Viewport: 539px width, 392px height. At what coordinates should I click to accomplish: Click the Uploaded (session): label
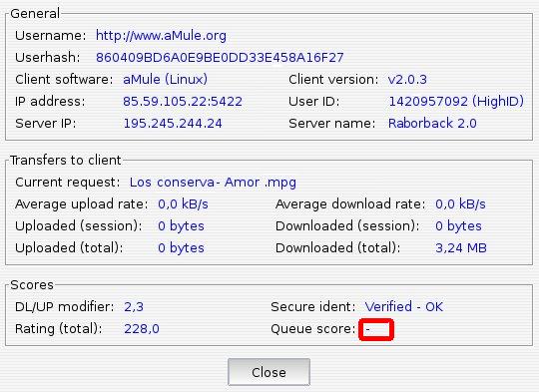tap(79, 226)
